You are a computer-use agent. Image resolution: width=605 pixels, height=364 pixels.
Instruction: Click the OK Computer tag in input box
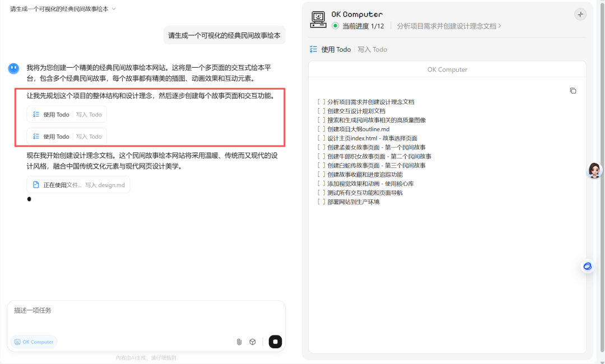pos(33,342)
